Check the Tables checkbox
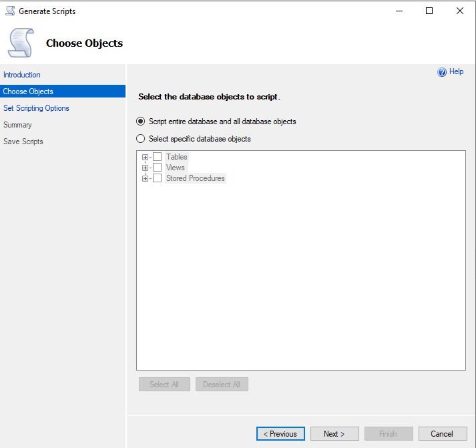Image resolution: width=476 pixels, height=448 pixels. click(158, 157)
